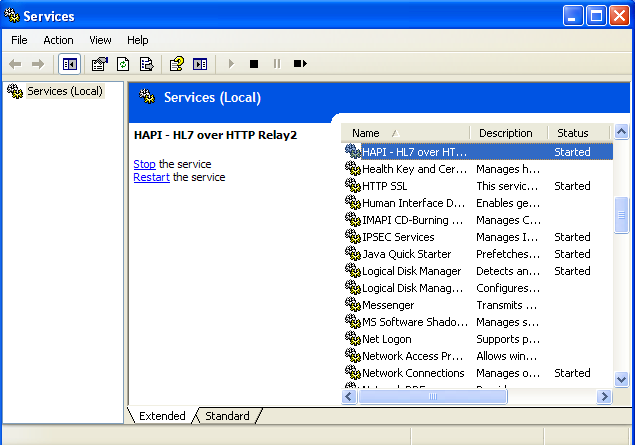
Task: Click the Export List toolbar icon
Action: [147, 64]
